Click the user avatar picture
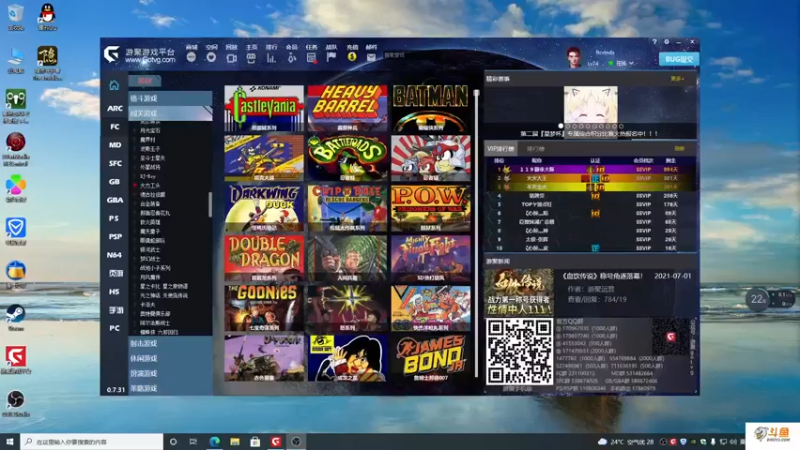 574,57
